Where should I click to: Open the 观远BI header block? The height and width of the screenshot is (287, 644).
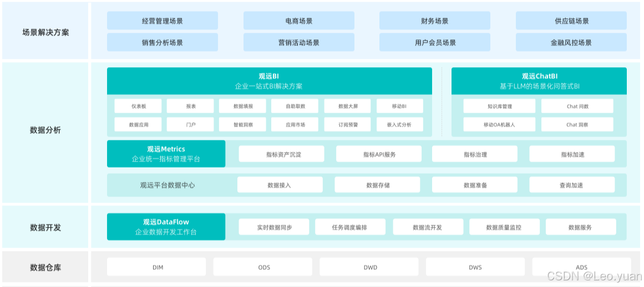pos(270,81)
